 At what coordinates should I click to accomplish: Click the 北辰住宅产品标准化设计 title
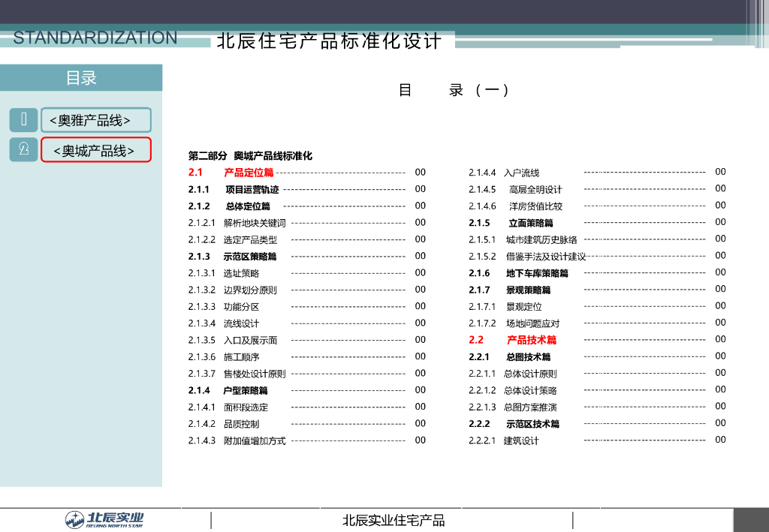(x=329, y=41)
